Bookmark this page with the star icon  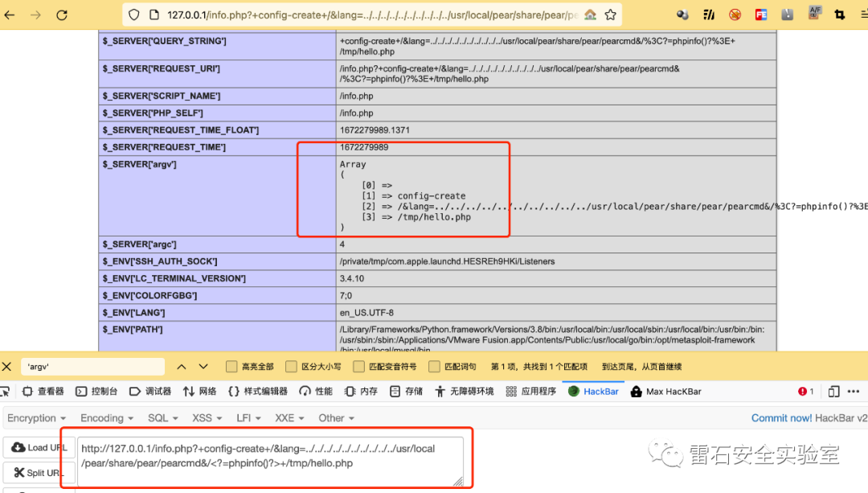point(611,15)
